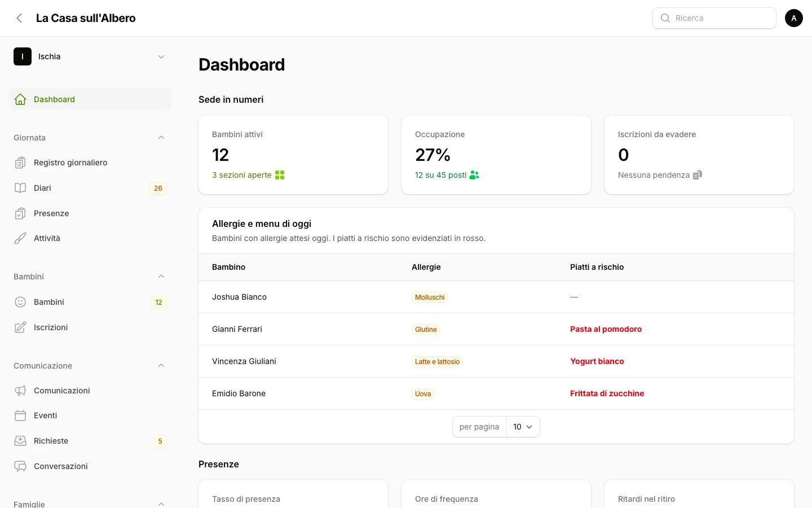Click the Frittata di zucchine dish
This screenshot has height=508, width=812.
click(607, 393)
